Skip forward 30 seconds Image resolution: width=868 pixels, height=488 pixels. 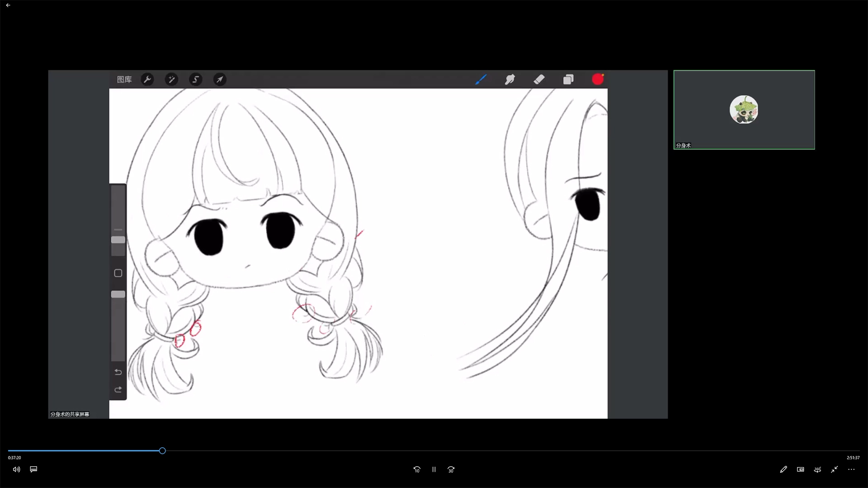(x=451, y=469)
